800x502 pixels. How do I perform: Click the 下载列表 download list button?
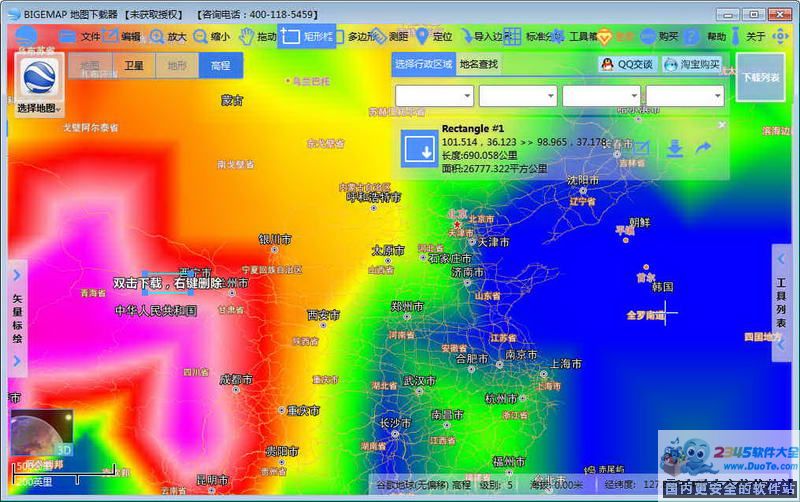pyautogui.click(x=760, y=76)
